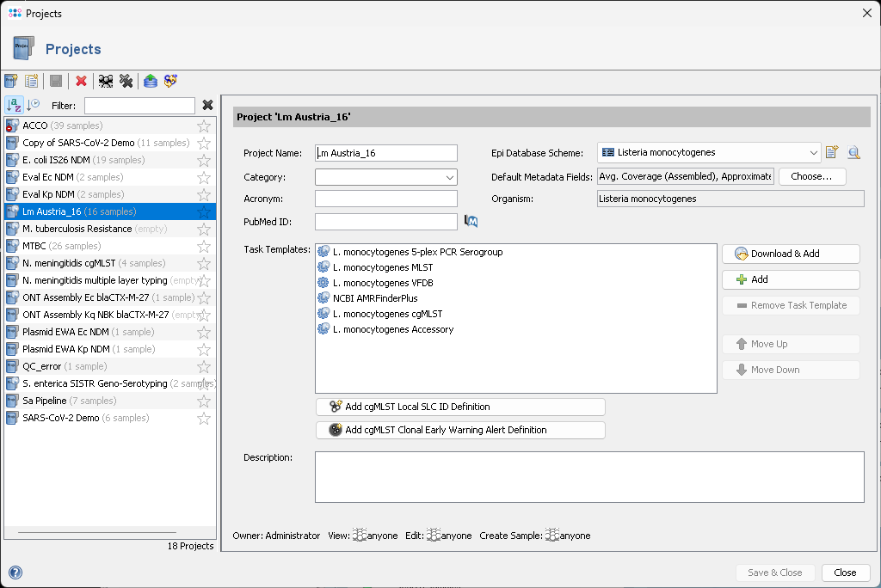Click the PubMed lookup icon
The image size is (881, 588).
click(x=471, y=222)
